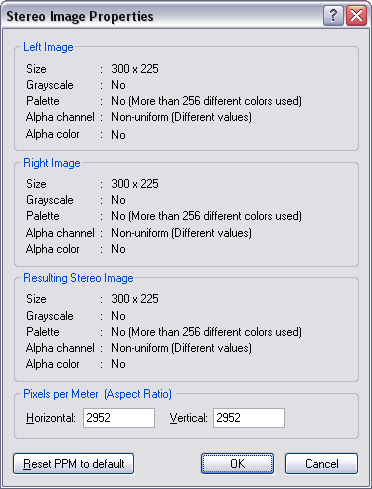Click the Resulting Stereo Image Size value
Image resolution: width=372 pixels, height=489 pixels.
pos(135,299)
